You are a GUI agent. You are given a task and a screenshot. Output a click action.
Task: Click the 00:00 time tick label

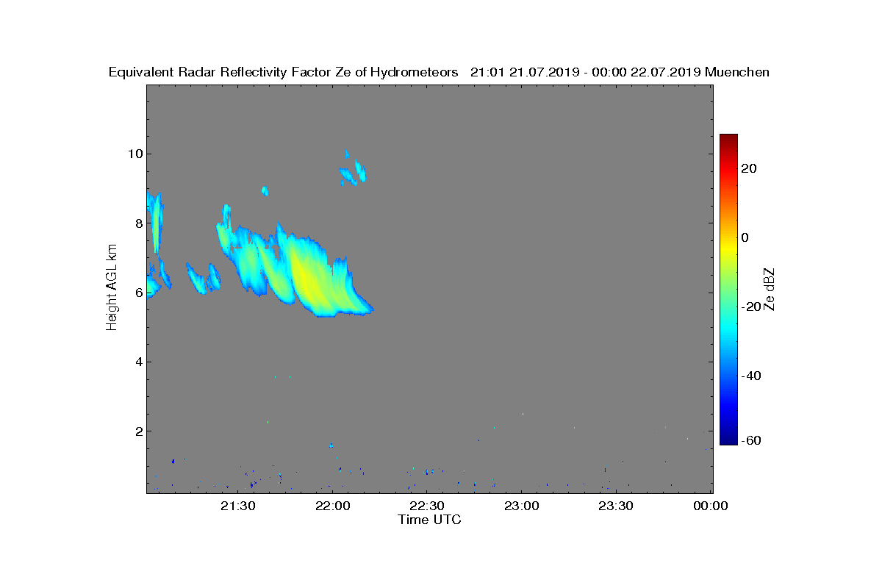pyautogui.click(x=711, y=506)
